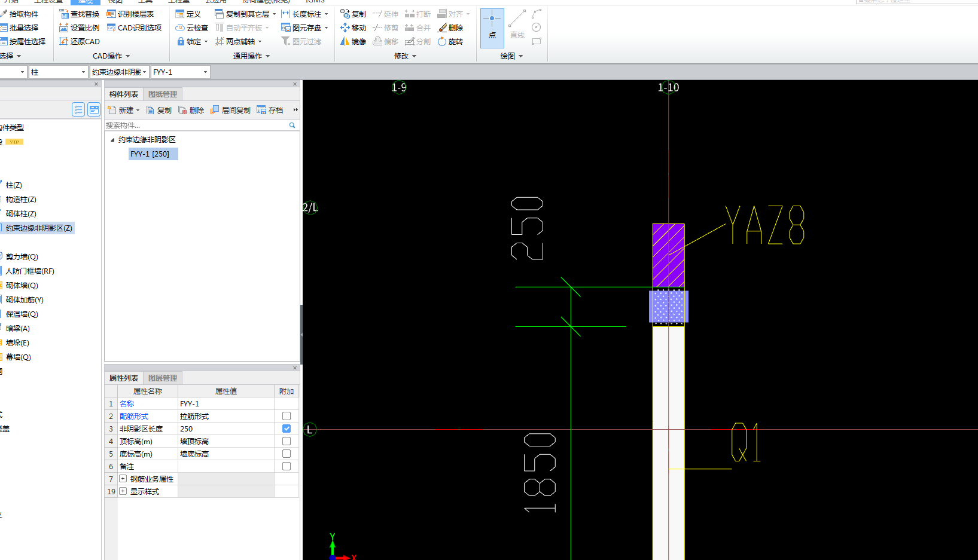The height and width of the screenshot is (560, 978).
Task: Click the 定义 define tool
Action: pyautogui.click(x=188, y=14)
